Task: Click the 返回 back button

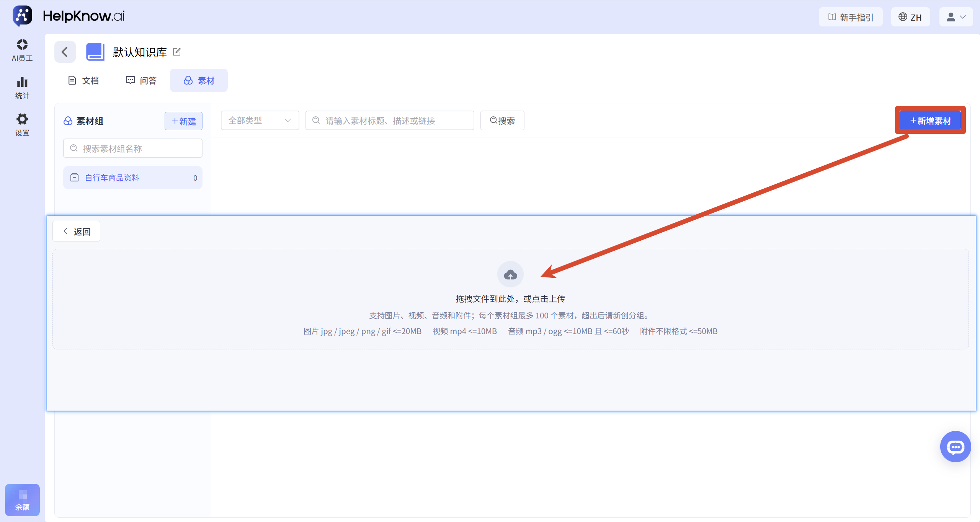Action: coord(77,231)
